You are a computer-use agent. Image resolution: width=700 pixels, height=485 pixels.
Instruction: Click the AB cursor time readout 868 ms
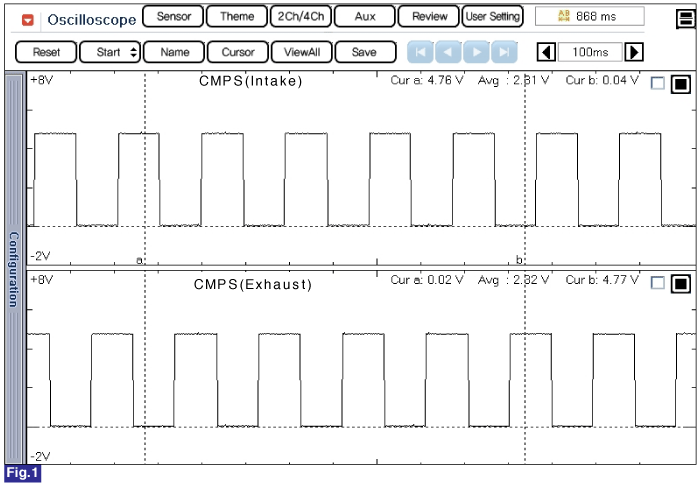(x=589, y=17)
